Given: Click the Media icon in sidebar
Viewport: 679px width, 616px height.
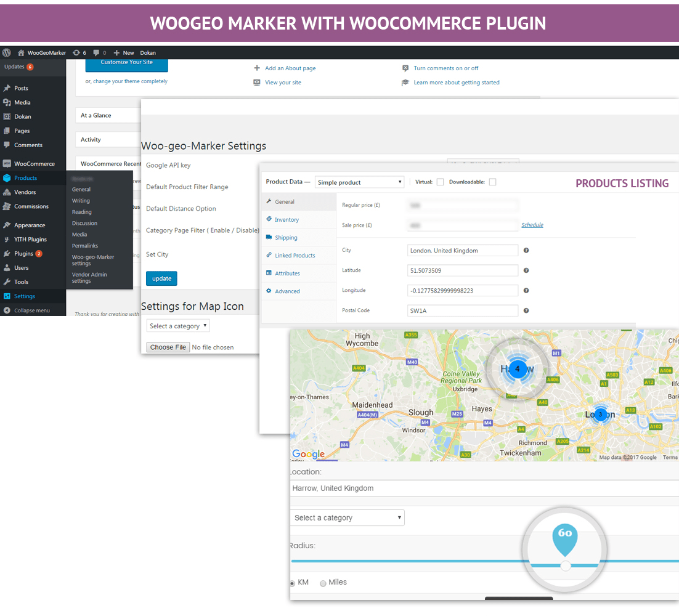Looking at the screenshot, I should (x=7, y=103).
